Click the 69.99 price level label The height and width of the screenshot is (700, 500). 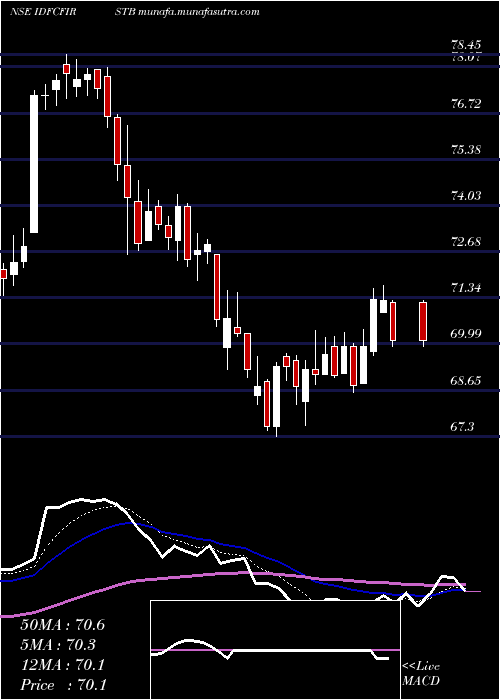tap(466, 334)
